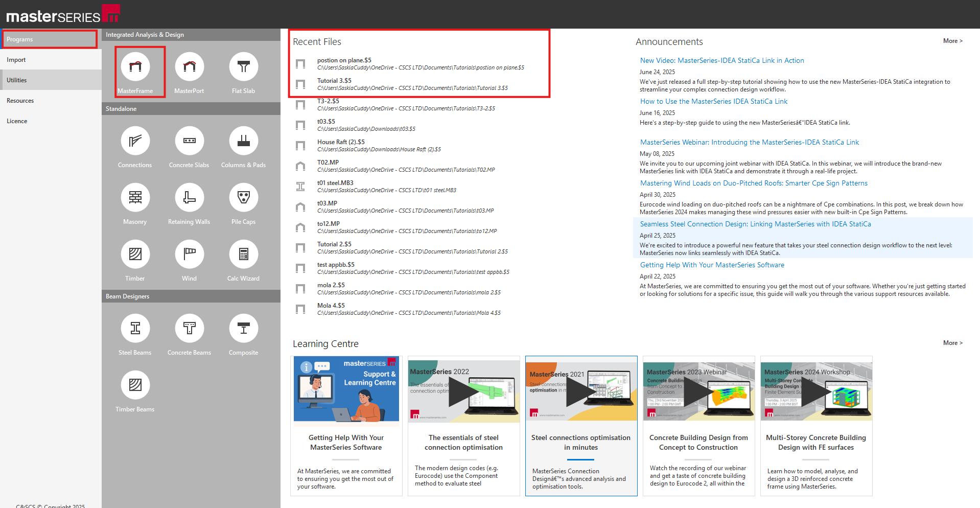Image resolution: width=980 pixels, height=508 pixels.
Task: Select Utilities in the left sidebar
Action: pos(17,80)
